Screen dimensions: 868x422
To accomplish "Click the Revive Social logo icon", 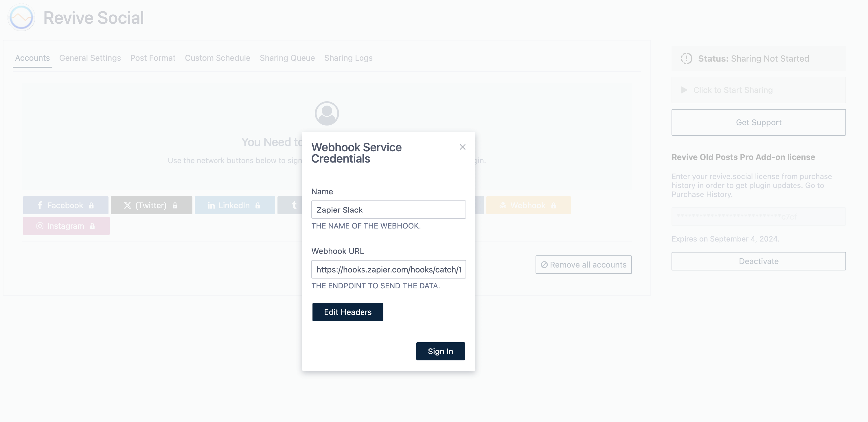I will (x=22, y=18).
